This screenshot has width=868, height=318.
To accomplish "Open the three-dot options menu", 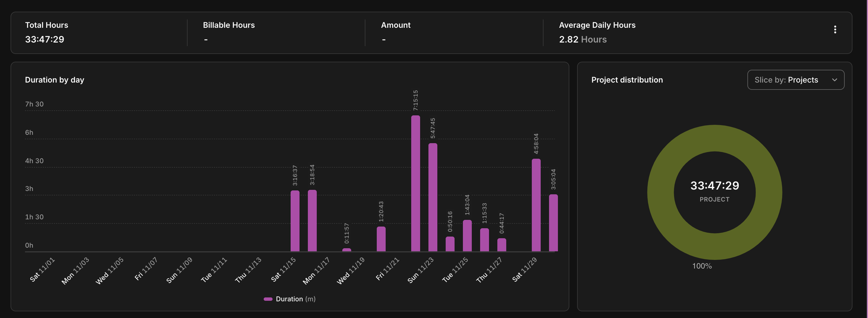I will point(835,30).
